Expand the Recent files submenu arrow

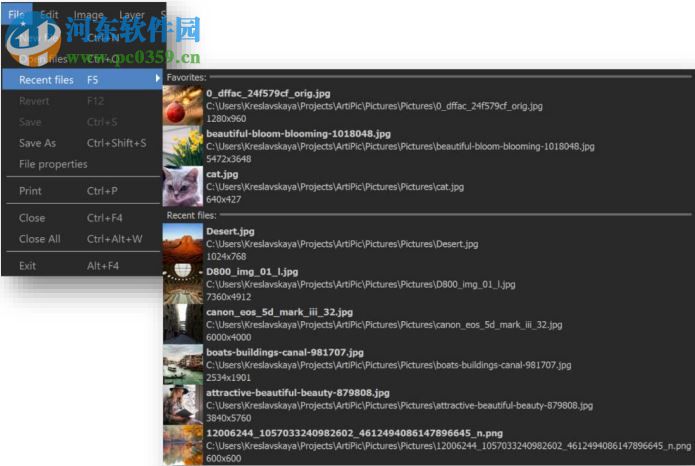157,78
